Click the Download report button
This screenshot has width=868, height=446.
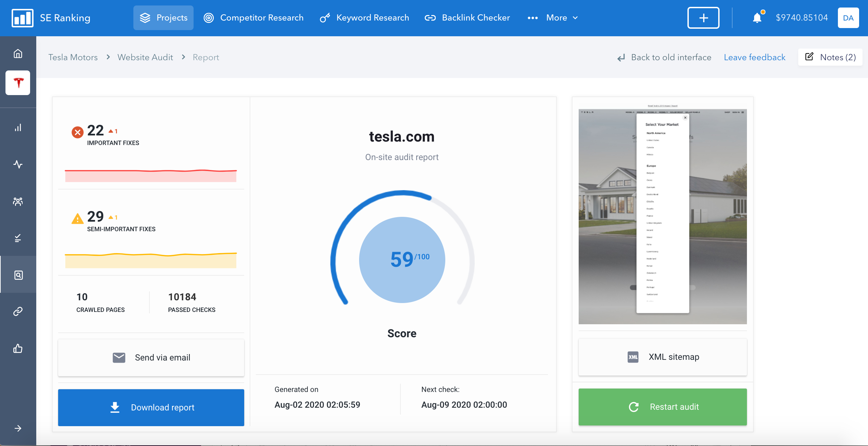[x=151, y=407]
